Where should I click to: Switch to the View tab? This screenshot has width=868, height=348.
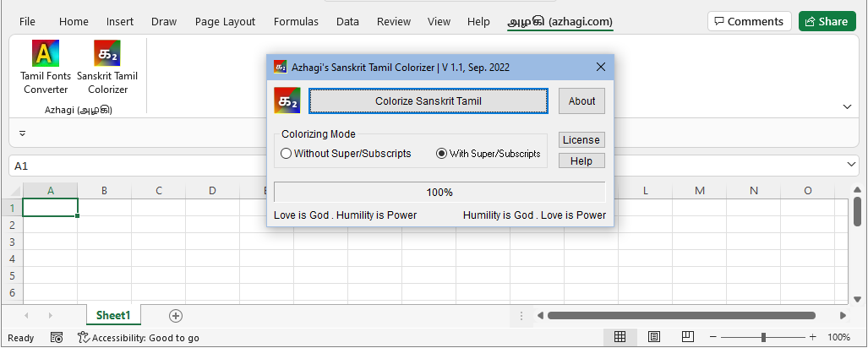click(x=439, y=22)
